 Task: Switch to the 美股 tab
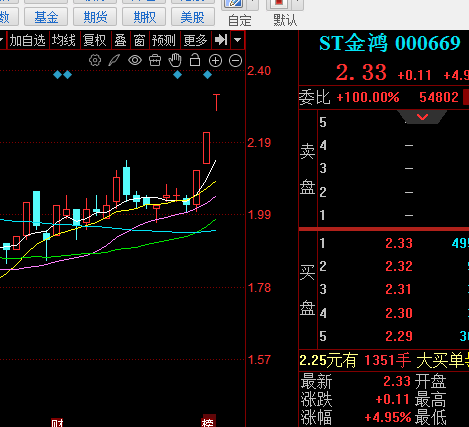193,17
